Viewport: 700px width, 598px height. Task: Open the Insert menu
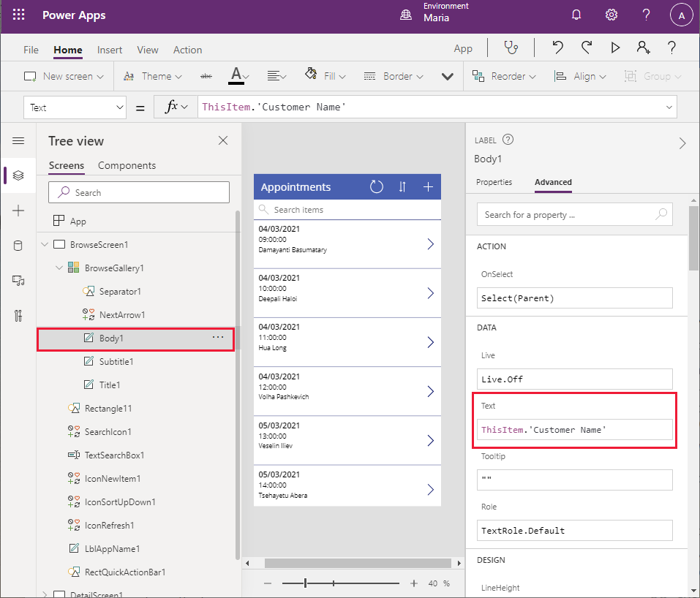click(x=110, y=50)
